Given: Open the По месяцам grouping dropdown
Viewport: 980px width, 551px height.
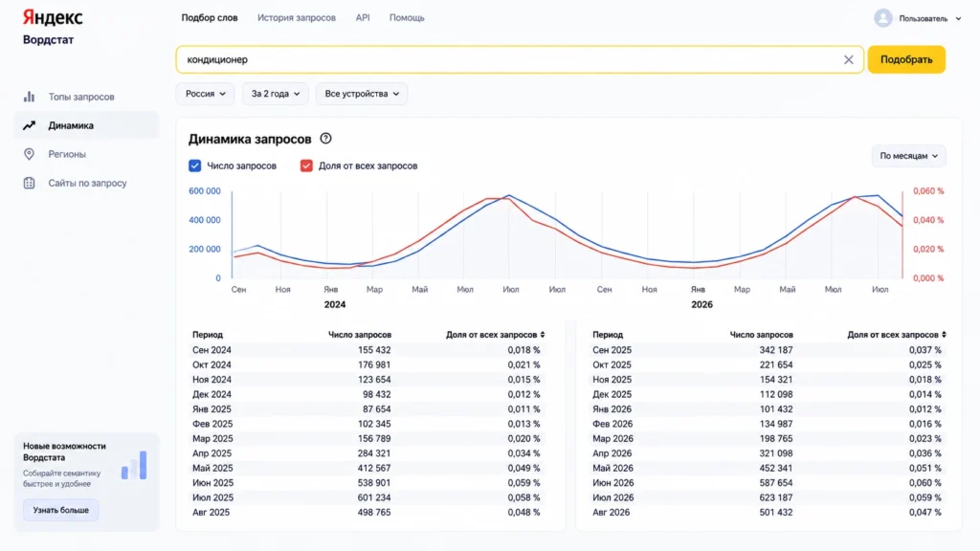Looking at the screenshot, I should (x=909, y=156).
